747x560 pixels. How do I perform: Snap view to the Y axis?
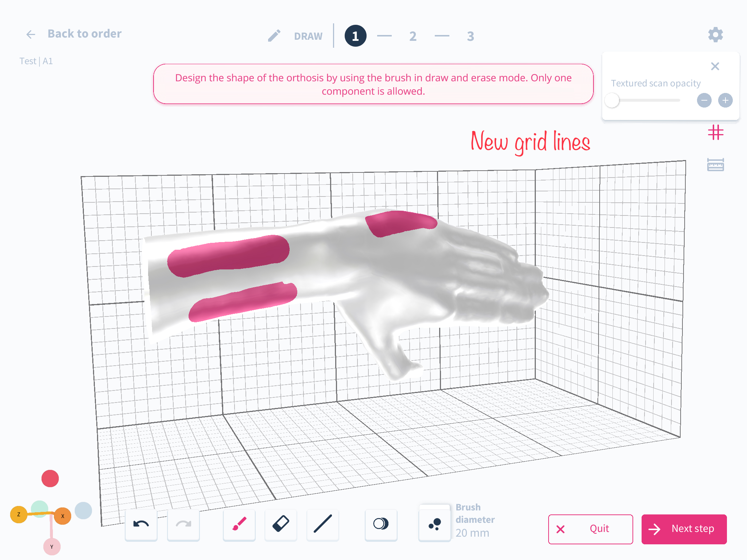pyautogui.click(x=52, y=547)
